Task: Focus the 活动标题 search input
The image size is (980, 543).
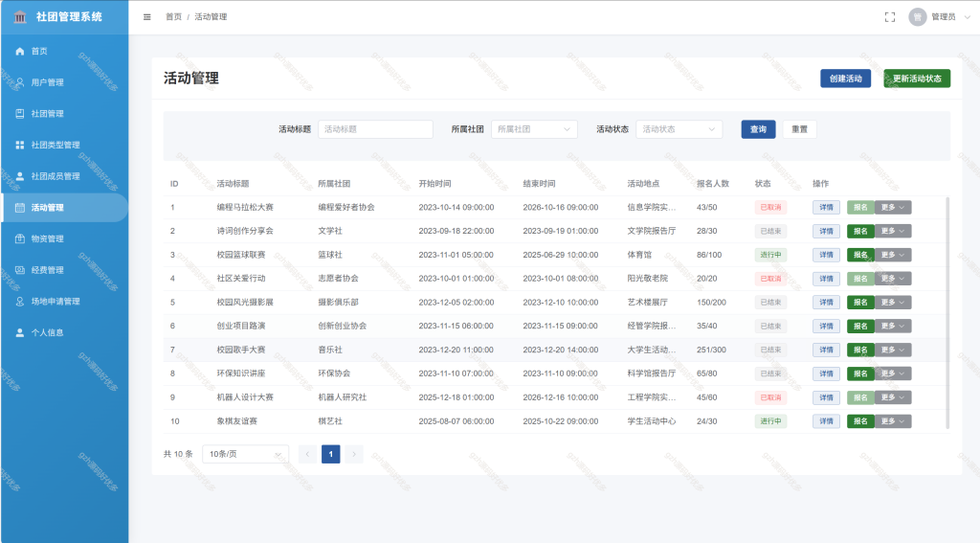Action: coord(375,129)
